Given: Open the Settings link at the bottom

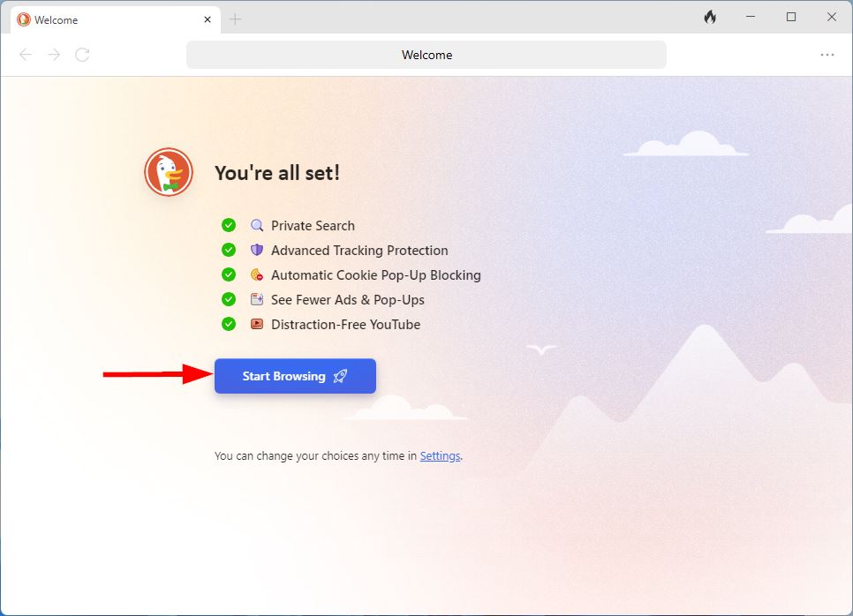Looking at the screenshot, I should [x=440, y=455].
